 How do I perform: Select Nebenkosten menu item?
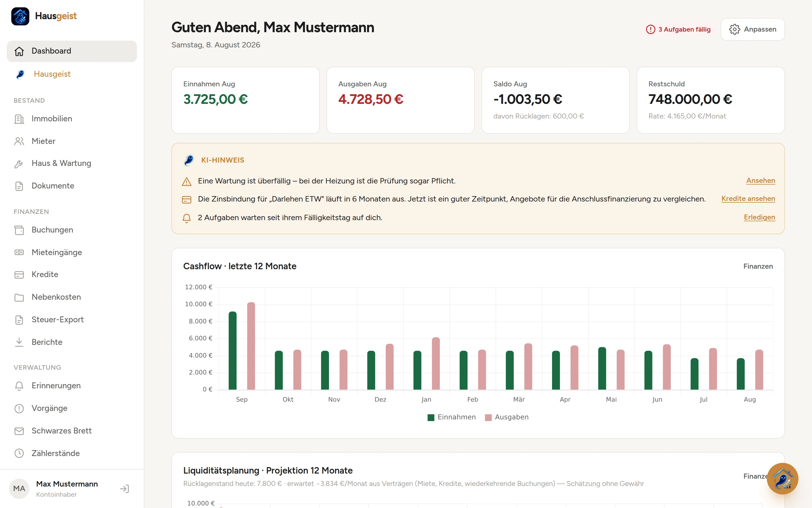(x=72, y=297)
